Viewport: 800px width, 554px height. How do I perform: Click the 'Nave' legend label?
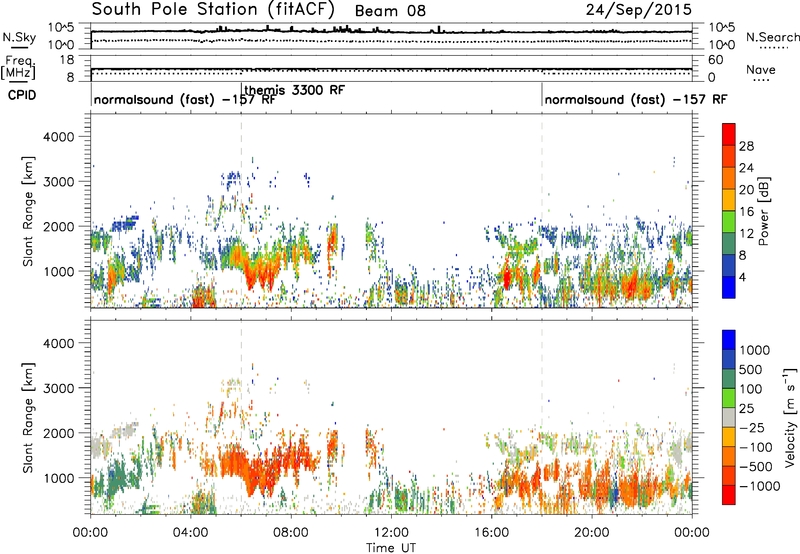[760, 70]
